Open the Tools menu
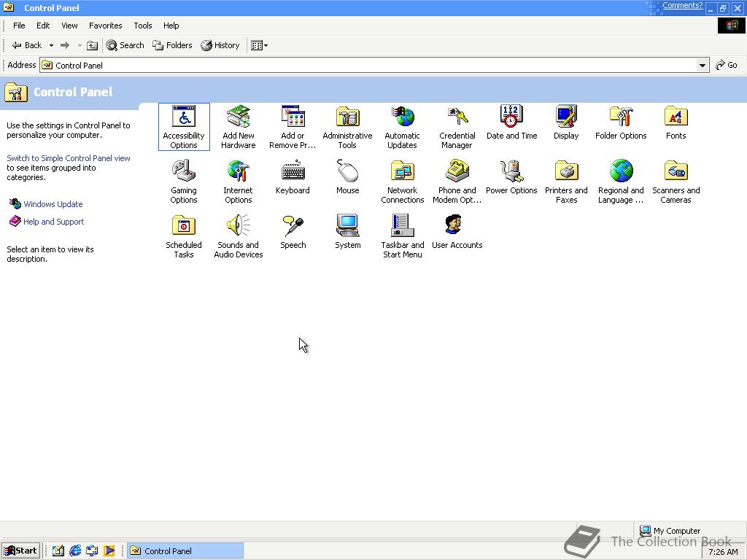 click(142, 26)
